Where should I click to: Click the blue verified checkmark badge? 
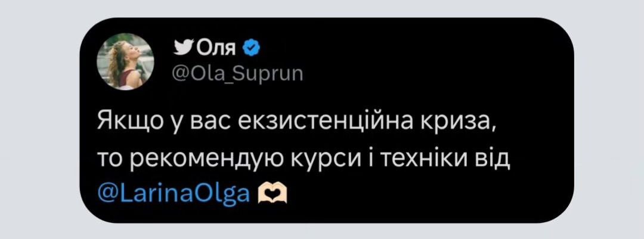pyautogui.click(x=252, y=46)
